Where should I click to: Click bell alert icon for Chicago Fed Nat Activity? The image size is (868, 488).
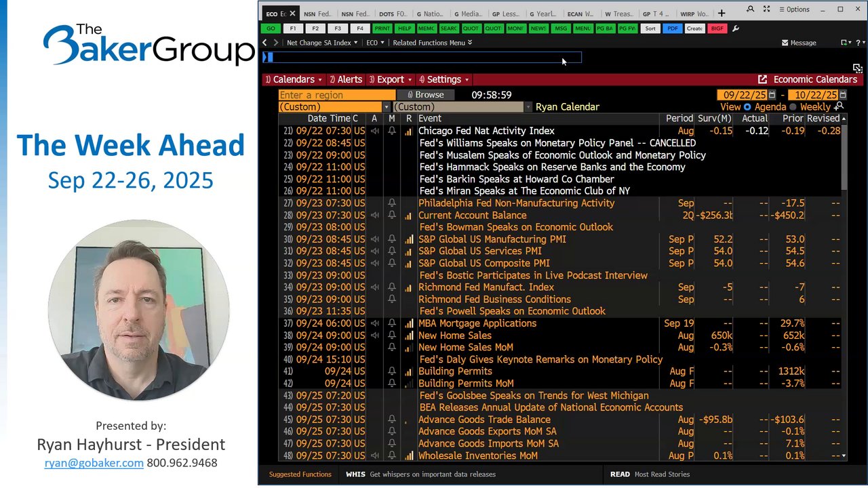[x=392, y=131]
